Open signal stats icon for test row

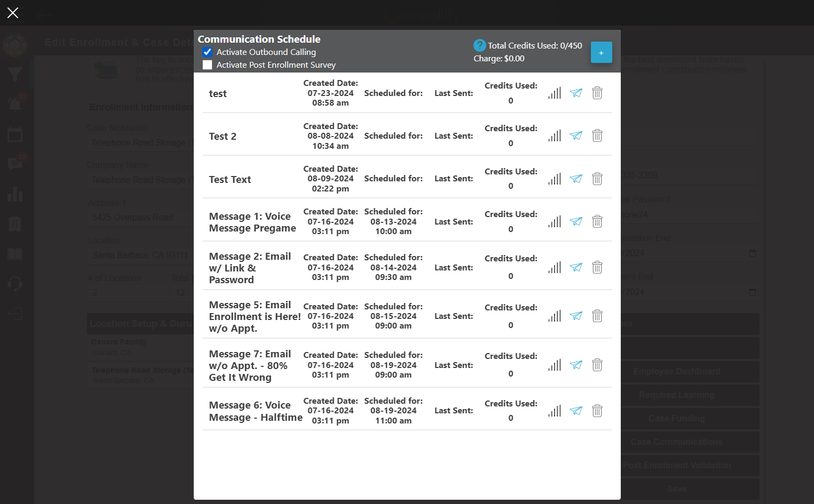(x=555, y=93)
